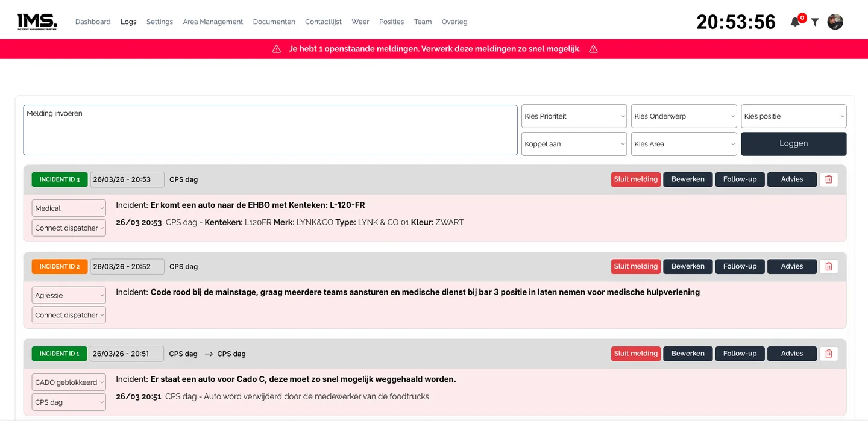Change the Medical subject dropdown for Incident 3
Viewport: 868px width, 421px height.
[x=69, y=208]
